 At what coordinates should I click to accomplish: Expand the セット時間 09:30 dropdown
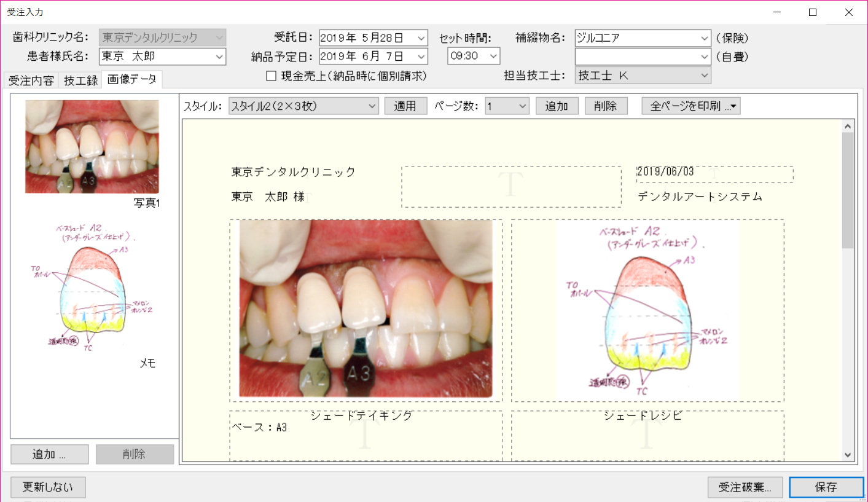point(493,57)
